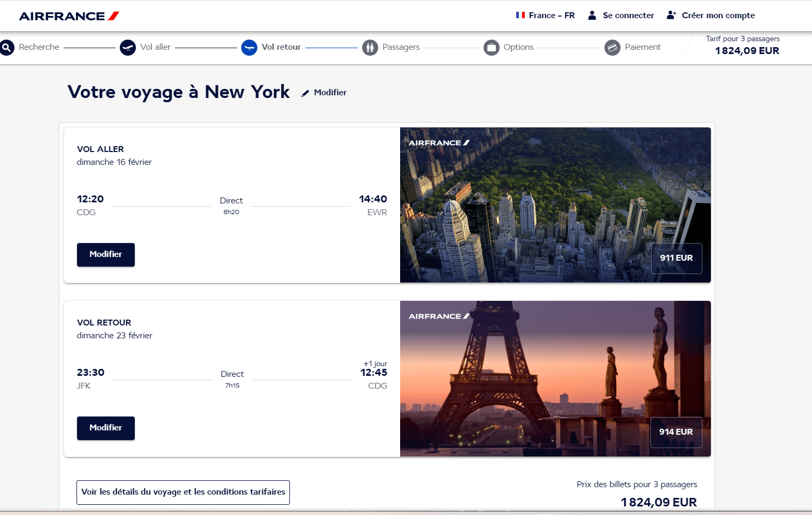Viewport: 812px width, 515px height.
Task: Click the Air France logo
Action: point(69,16)
